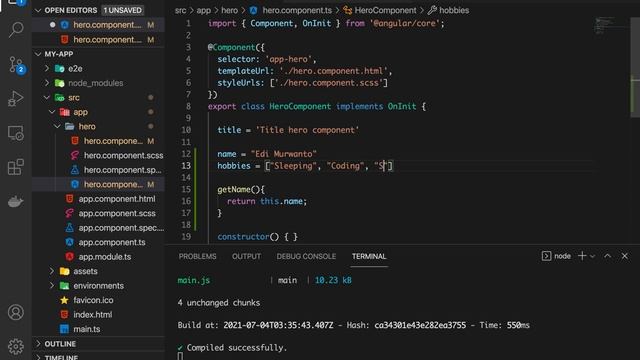The height and width of the screenshot is (360, 640).
Task: Click line number 13 in the gutter
Action: click(186, 166)
